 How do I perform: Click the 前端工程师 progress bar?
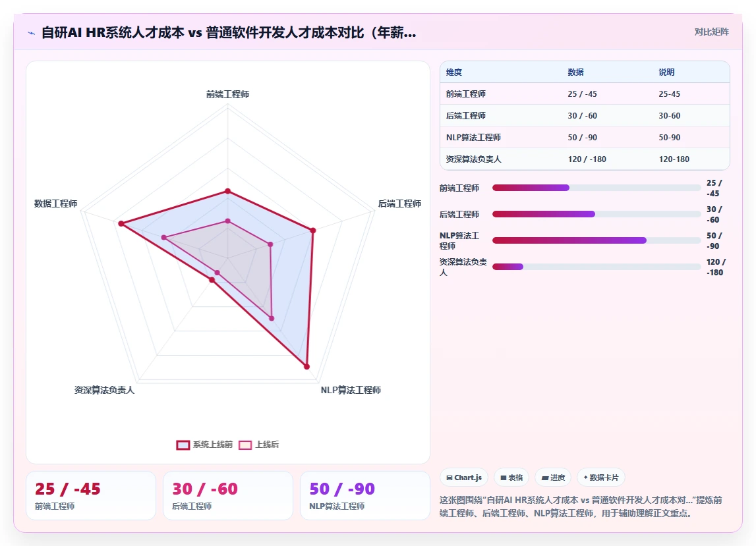(x=596, y=188)
